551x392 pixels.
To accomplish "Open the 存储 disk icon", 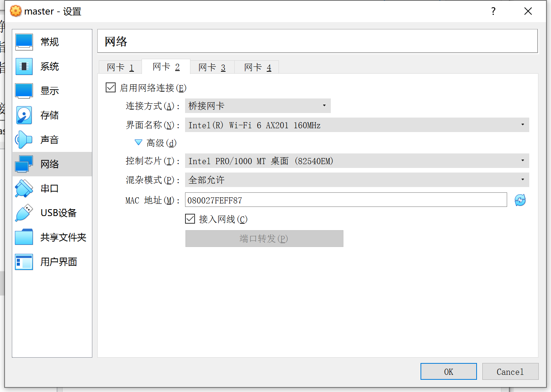I will 24,115.
